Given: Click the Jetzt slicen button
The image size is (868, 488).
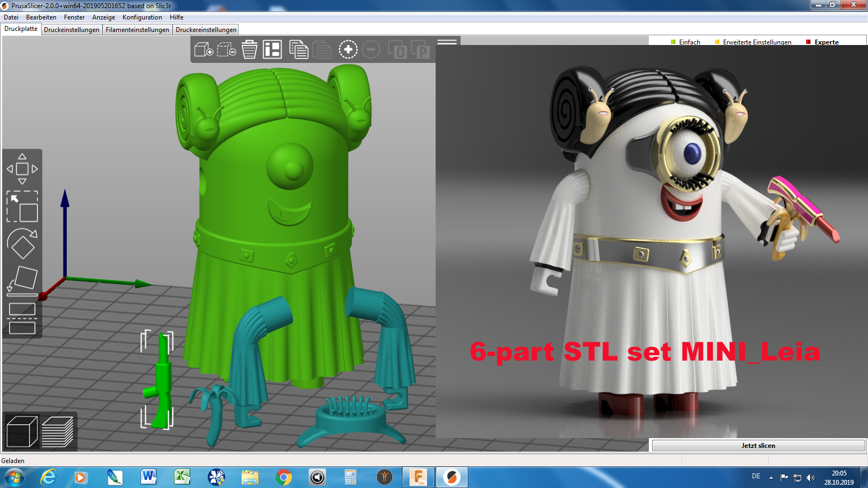Looking at the screenshot, I should click(x=758, y=445).
